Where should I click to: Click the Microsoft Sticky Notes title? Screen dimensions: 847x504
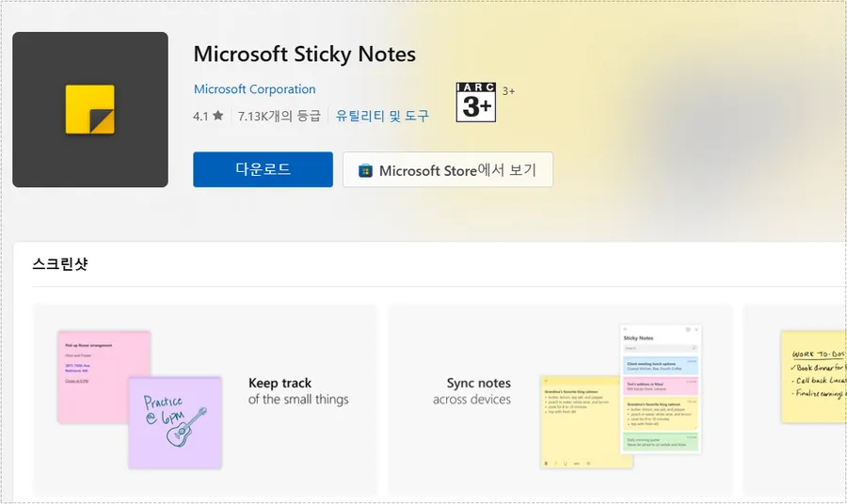[305, 54]
